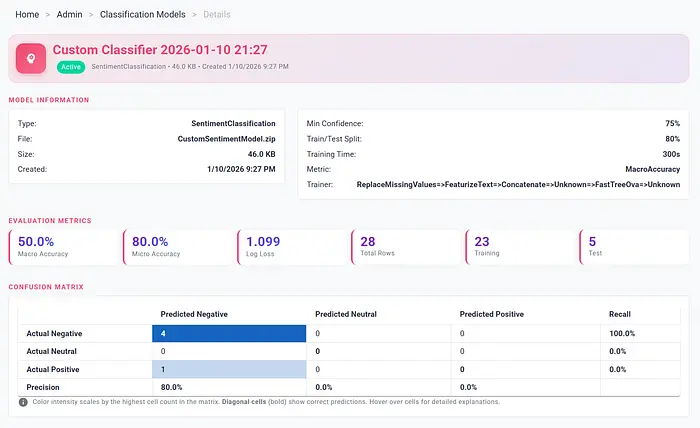Click the green Active status badge

click(x=69, y=67)
